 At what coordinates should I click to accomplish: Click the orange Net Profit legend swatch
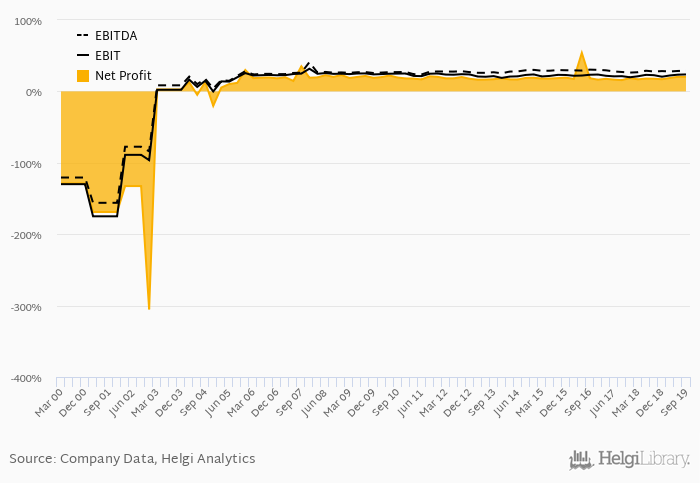[83, 76]
